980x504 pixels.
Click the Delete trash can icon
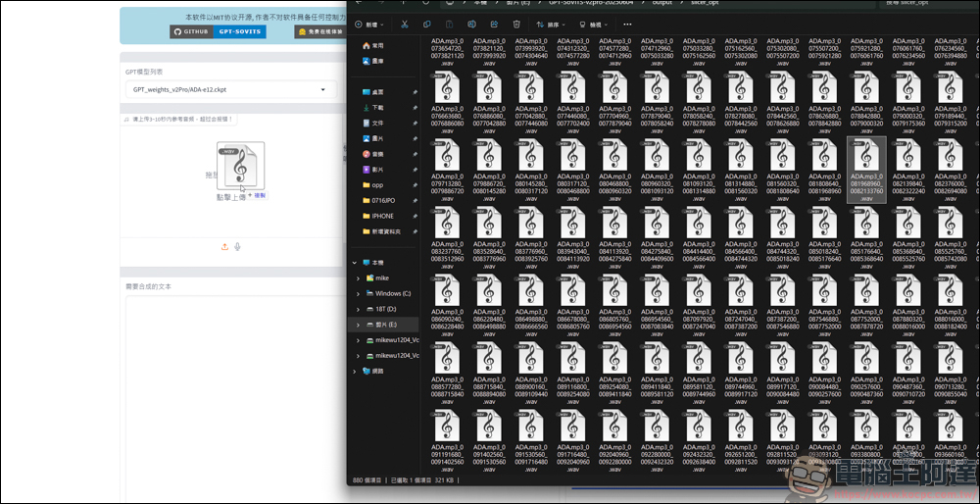516,25
